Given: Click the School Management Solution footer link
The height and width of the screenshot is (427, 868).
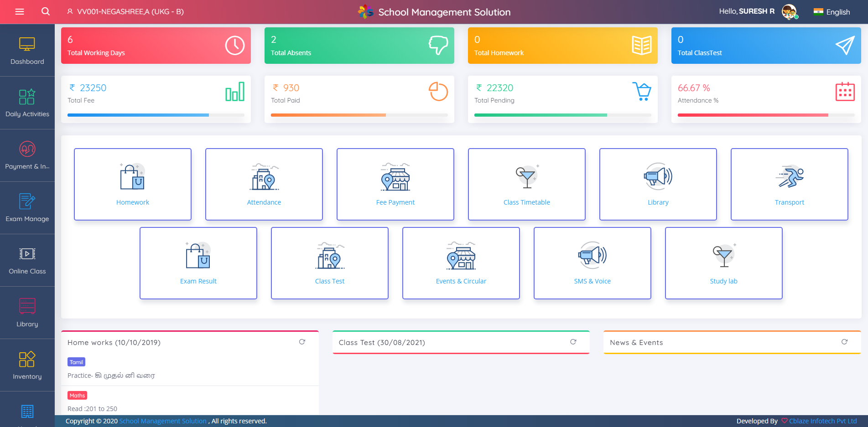Looking at the screenshot, I should coord(163,421).
